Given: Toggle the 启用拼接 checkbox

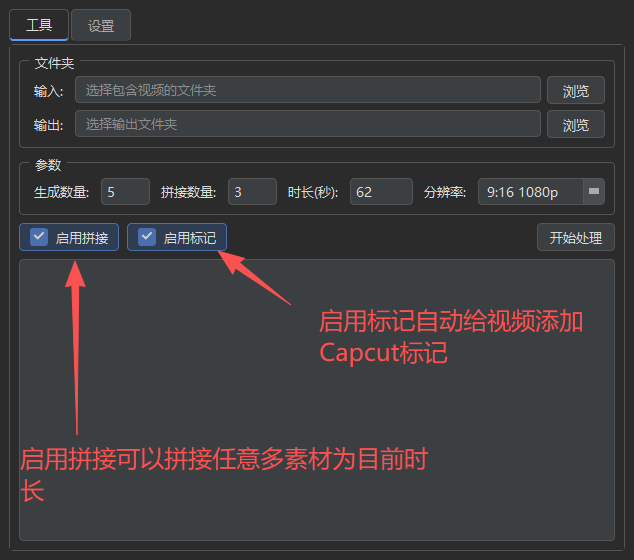Looking at the screenshot, I should click(x=40, y=237).
